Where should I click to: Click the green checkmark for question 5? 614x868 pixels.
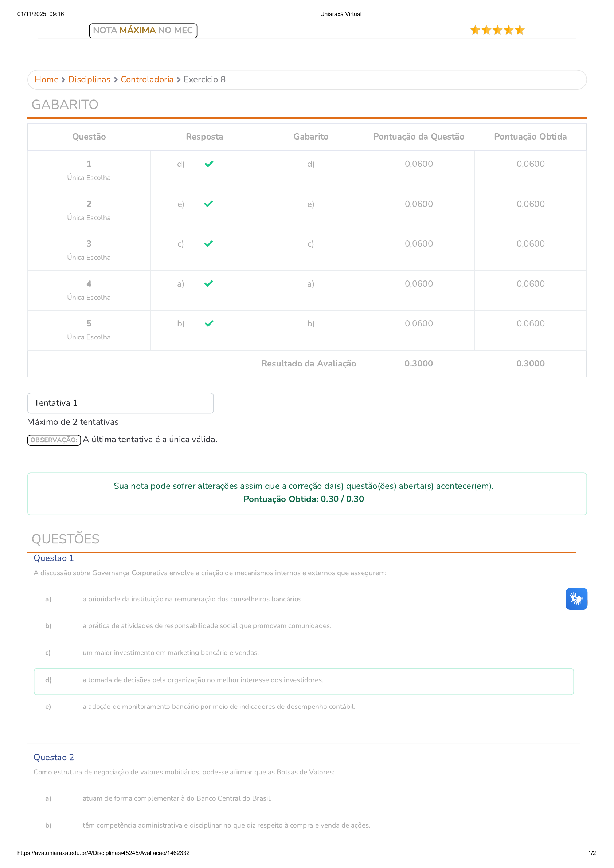pos(209,323)
